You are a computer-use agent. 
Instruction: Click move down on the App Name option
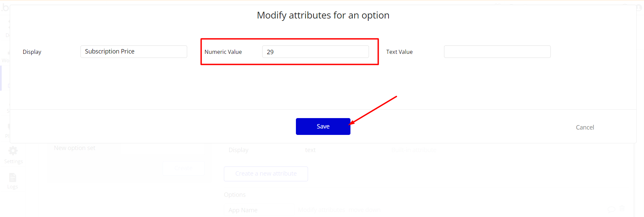[x=365, y=210]
